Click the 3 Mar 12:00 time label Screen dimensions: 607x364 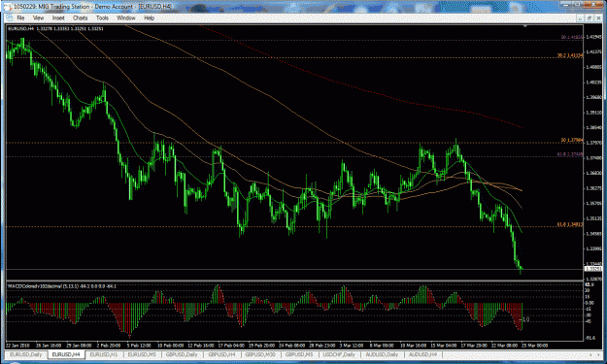(x=352, y=345)
